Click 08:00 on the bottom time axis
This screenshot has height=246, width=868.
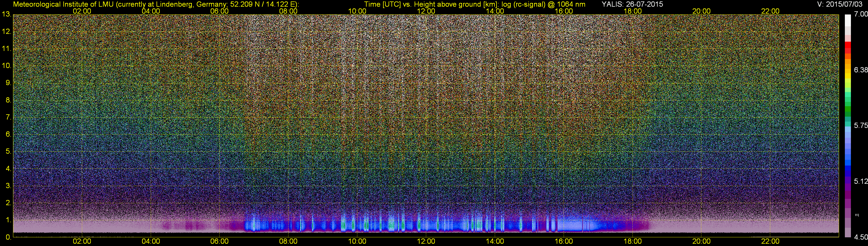(288, 242)
